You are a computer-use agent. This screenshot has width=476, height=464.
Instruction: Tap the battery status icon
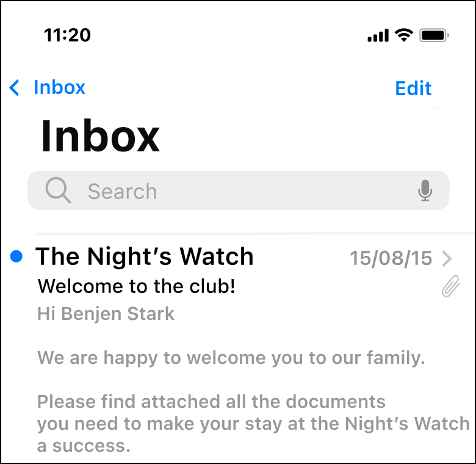pyautogui.click(x=434, y=35)
